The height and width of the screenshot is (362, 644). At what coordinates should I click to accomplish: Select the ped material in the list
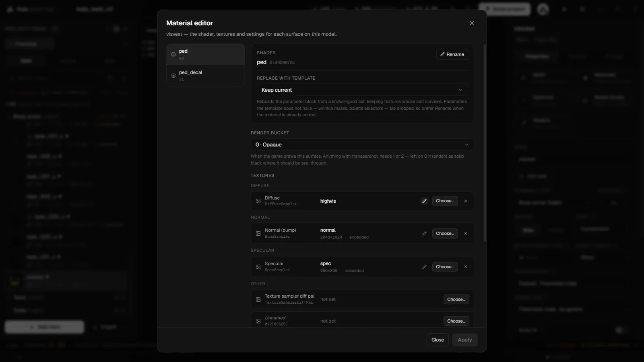click(x=206, y=54)
